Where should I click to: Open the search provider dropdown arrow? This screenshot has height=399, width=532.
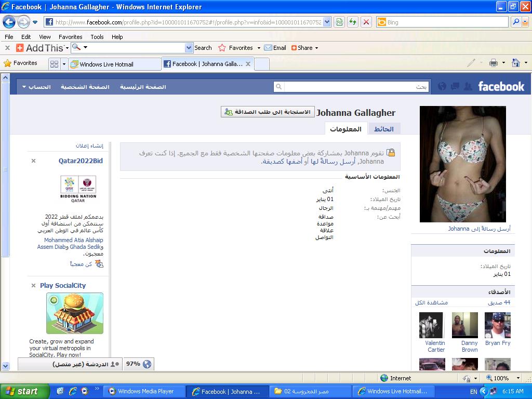(x=525, y=22)
